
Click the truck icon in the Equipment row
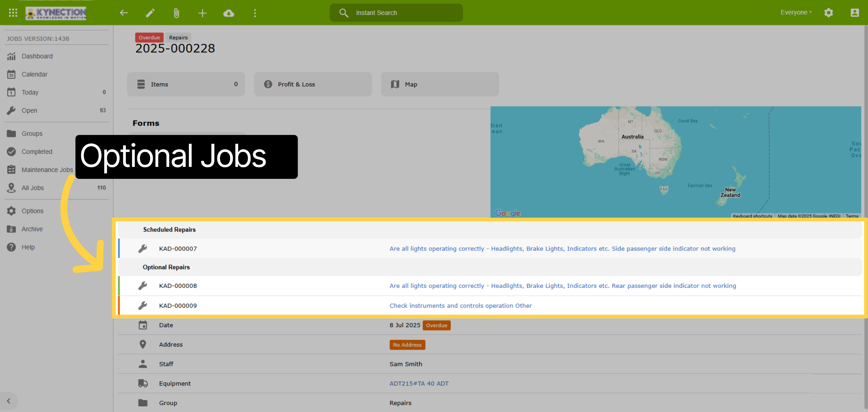143,383
